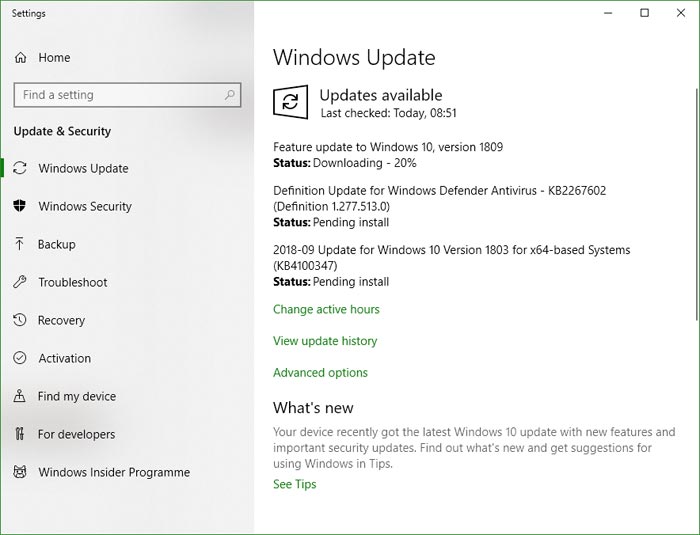Click the Home house icon

[x=21, y=58]
